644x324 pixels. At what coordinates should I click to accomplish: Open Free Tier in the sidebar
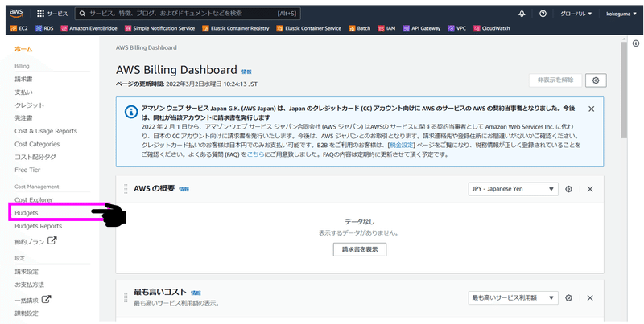27,170
